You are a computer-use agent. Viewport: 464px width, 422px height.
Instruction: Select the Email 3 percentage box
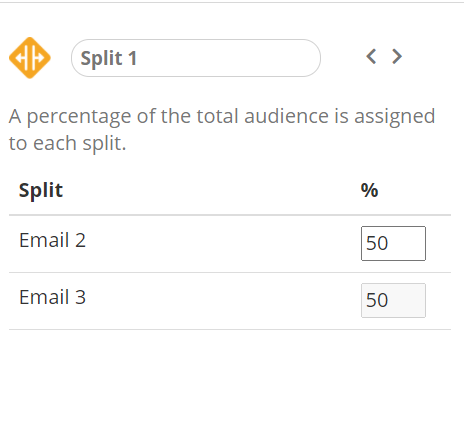tap(393, 300)
